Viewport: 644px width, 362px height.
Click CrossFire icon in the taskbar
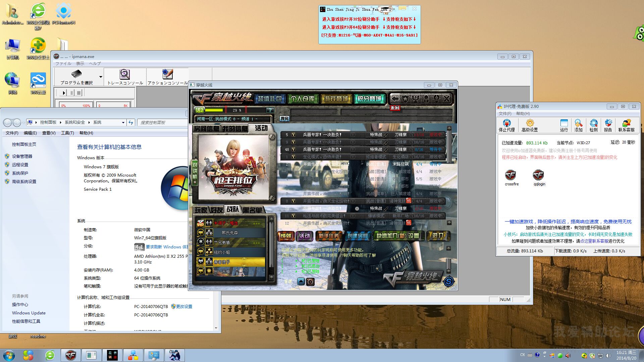[x=71, y=355]
